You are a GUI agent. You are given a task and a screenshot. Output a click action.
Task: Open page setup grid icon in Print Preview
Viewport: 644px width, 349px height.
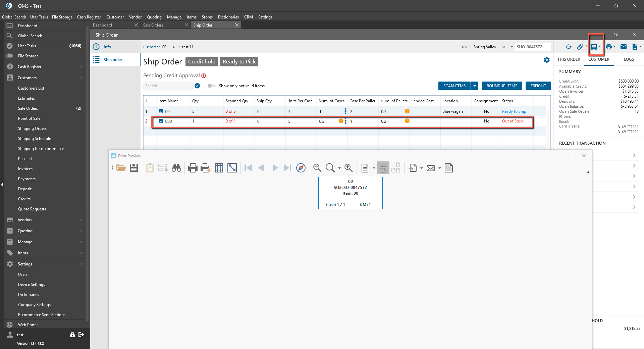click(x=219, y=168)
